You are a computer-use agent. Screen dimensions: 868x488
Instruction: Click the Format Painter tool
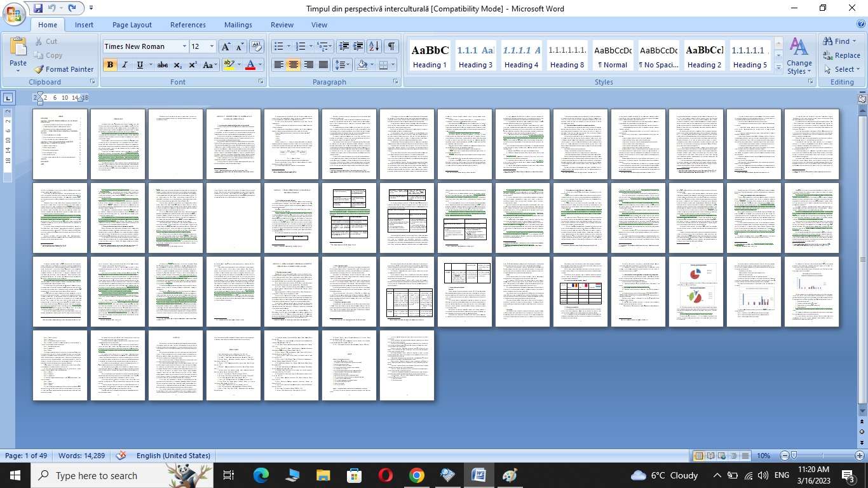(64, 69)
